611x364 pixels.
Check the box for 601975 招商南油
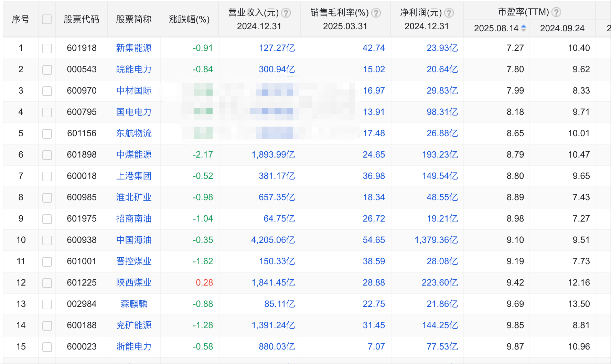[47, 219]
